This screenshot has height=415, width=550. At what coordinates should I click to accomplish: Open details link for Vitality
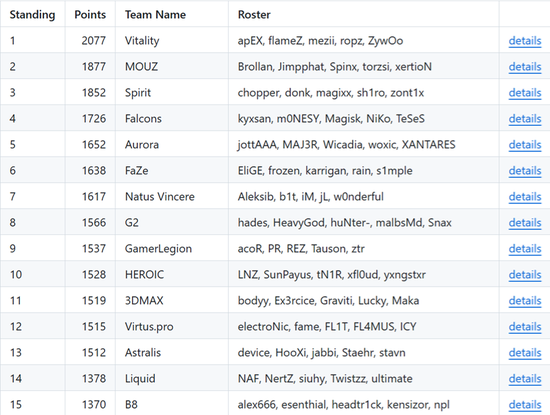[525, 41]
